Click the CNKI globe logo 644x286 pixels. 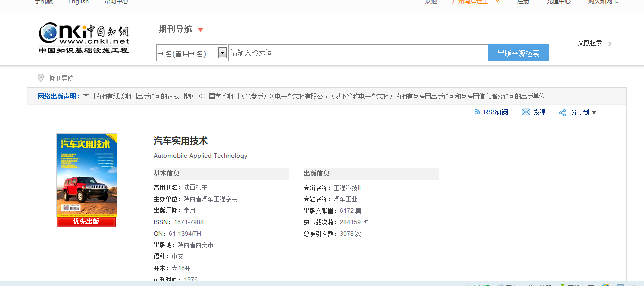point(49,33)
